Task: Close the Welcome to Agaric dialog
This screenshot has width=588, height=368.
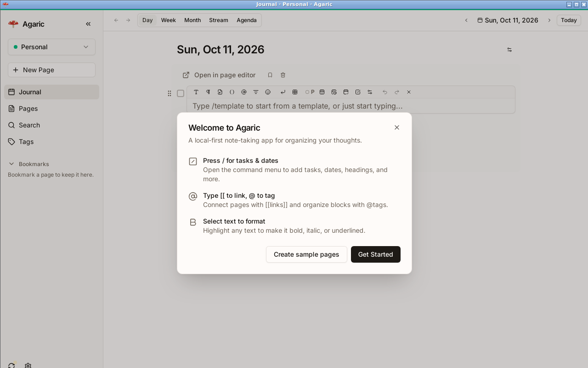Action: 397,127
